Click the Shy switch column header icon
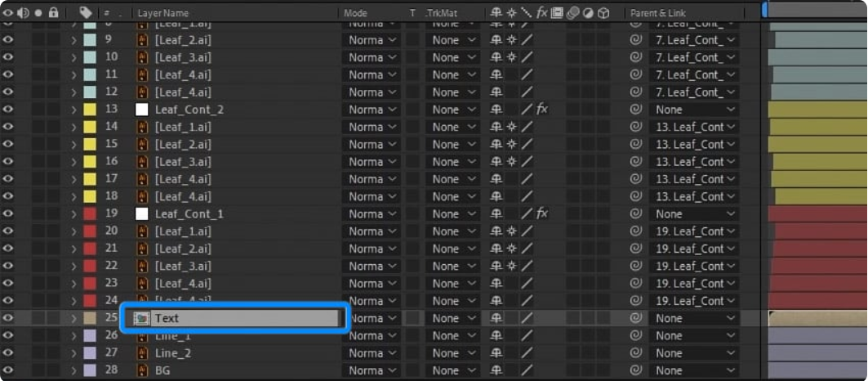Image resolution: width=868 pixels, height=381 pixels. 496,13
